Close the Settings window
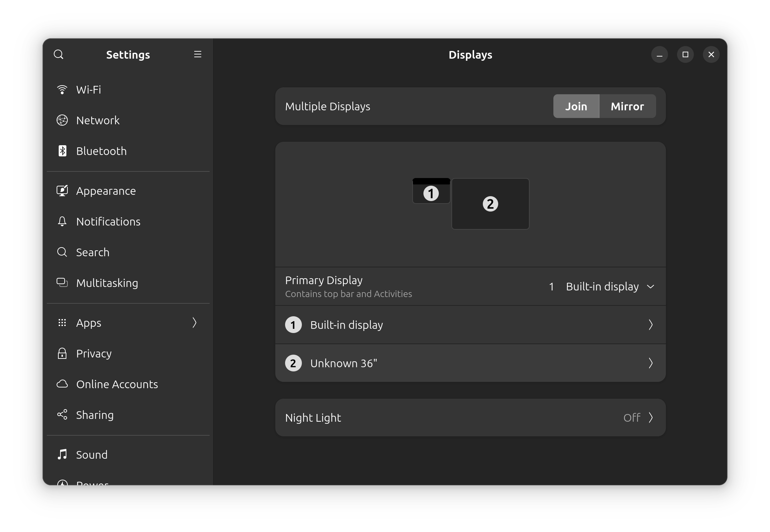The width and height of the screenshot is (770, 532). pos(711,54)
